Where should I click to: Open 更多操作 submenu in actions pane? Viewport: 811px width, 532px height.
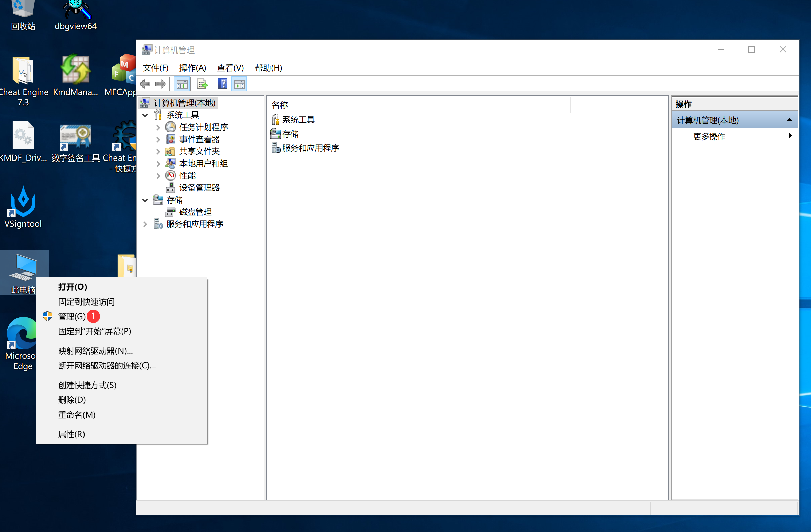tap(709, 136)
